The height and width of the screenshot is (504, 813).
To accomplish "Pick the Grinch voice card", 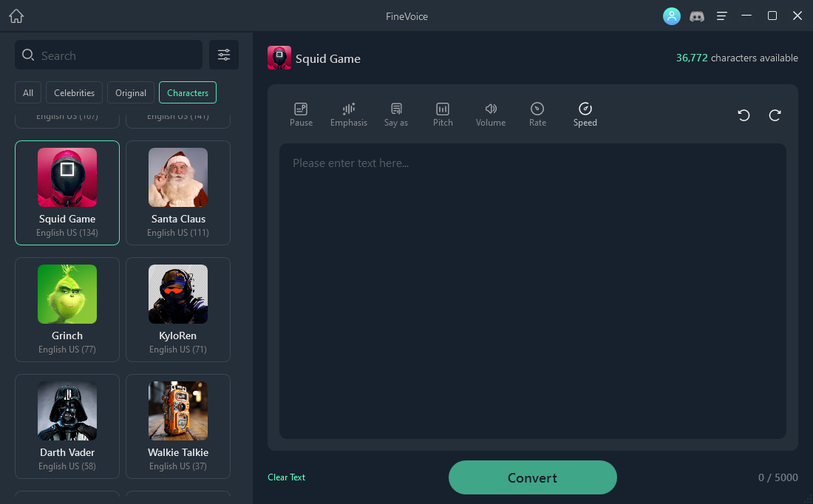I will tap(67, 310).
